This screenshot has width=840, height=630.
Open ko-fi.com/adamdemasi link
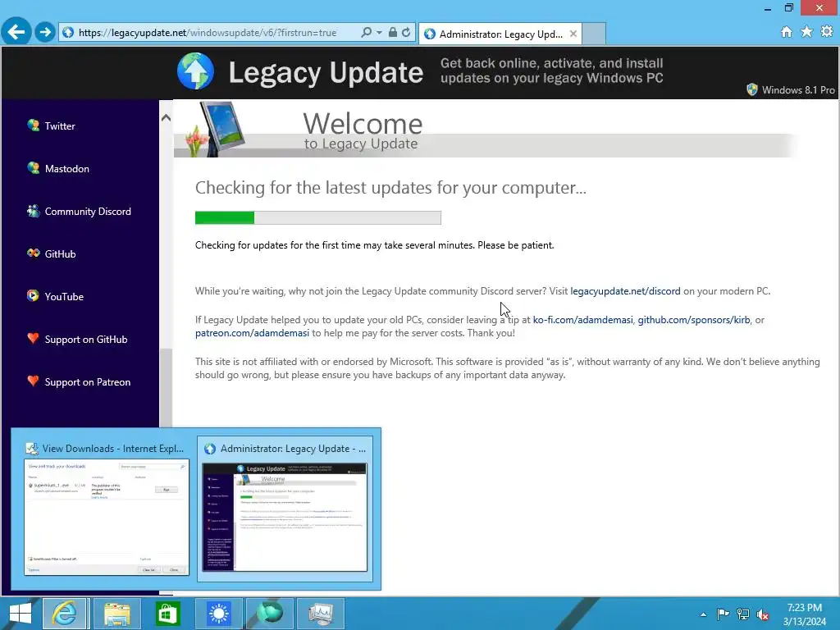(583, 320)
